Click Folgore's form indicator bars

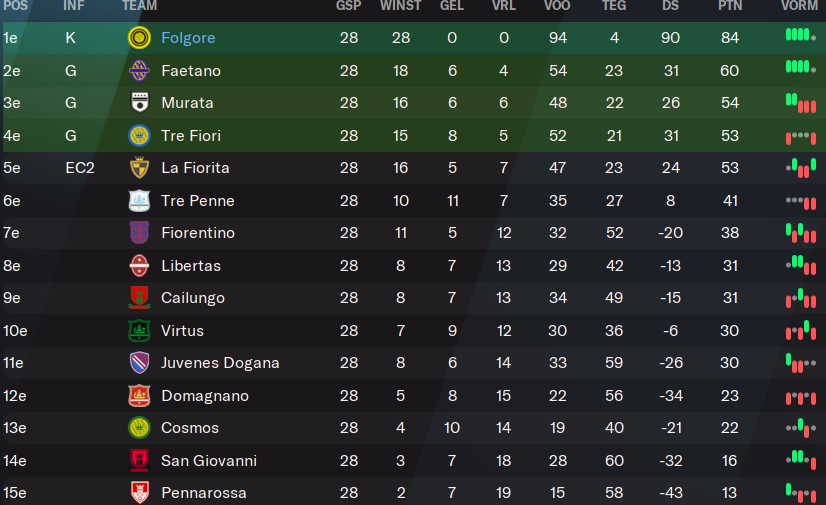[x=801, y=36]
